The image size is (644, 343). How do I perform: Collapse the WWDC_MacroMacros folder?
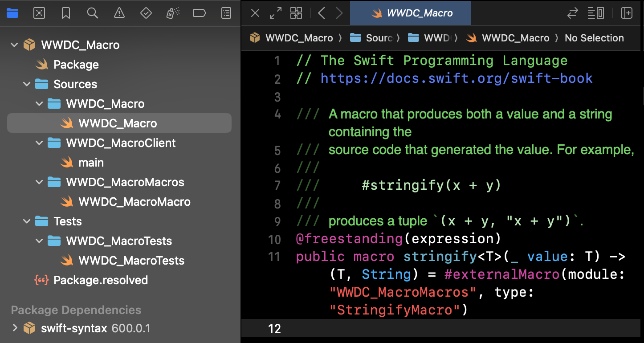click(x=40, y=182)
